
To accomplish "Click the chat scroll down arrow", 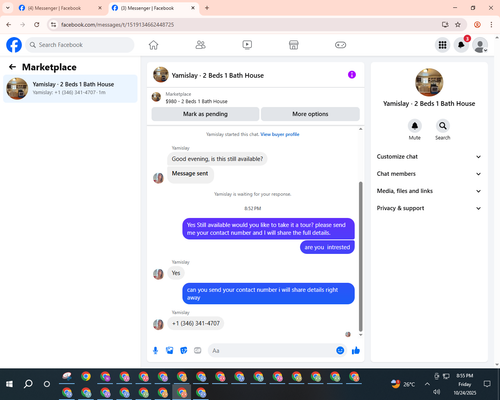I will (x=360, y=335).
